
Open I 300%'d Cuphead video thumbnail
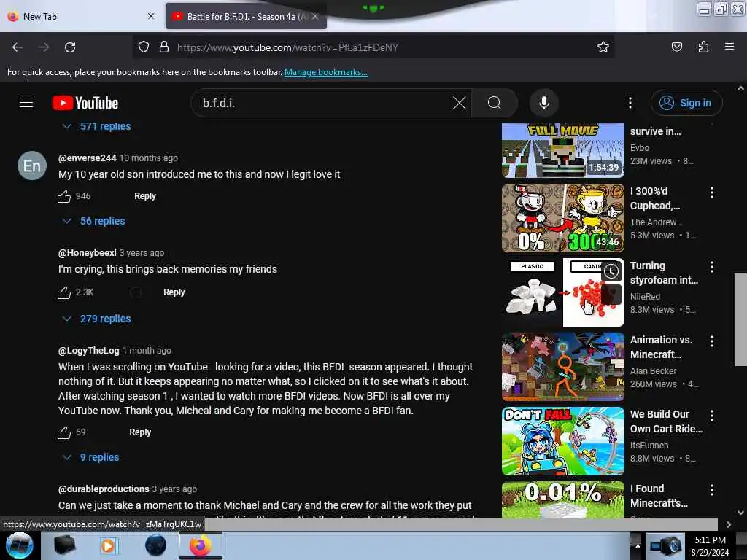pyautogui.click(x=563, y=218)
